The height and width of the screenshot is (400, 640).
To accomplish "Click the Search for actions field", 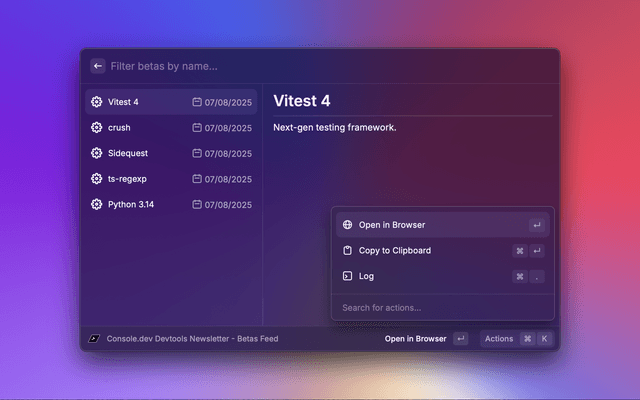I will tap(440, 307).
